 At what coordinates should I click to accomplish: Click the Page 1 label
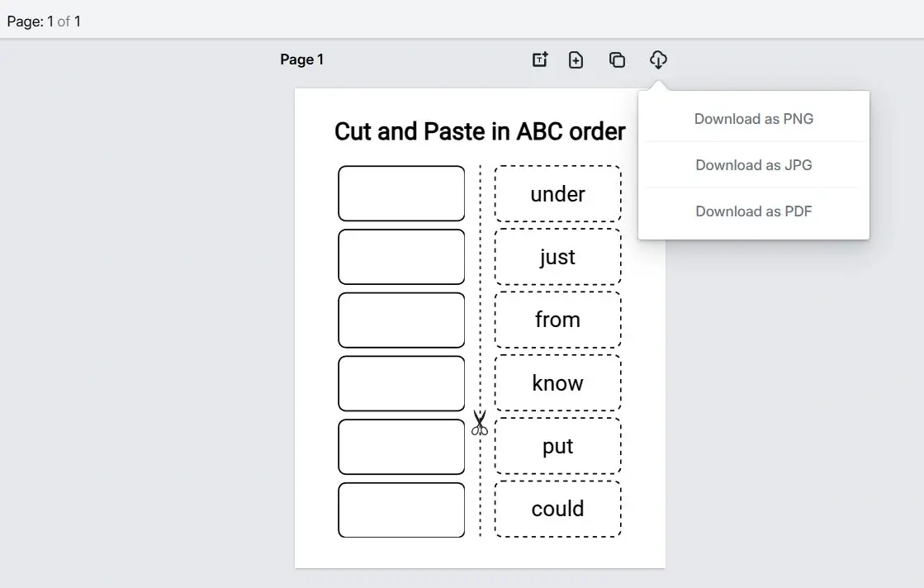pos(301,59)
